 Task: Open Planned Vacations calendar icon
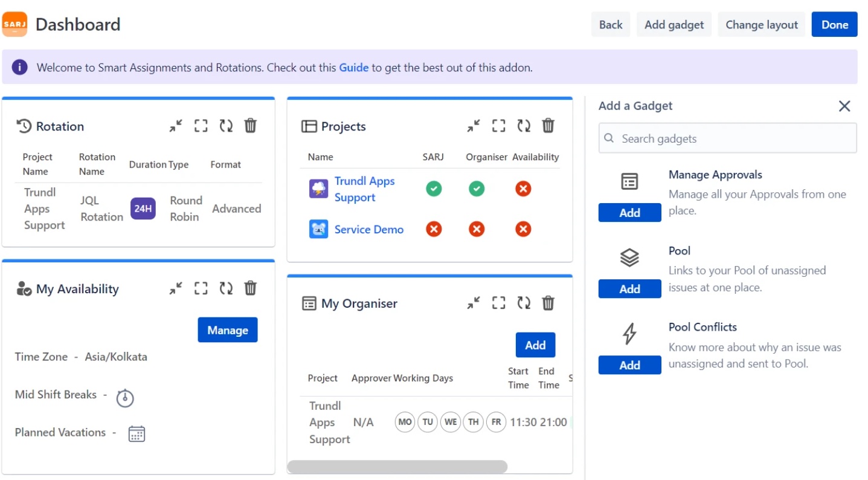pos(137,433)
